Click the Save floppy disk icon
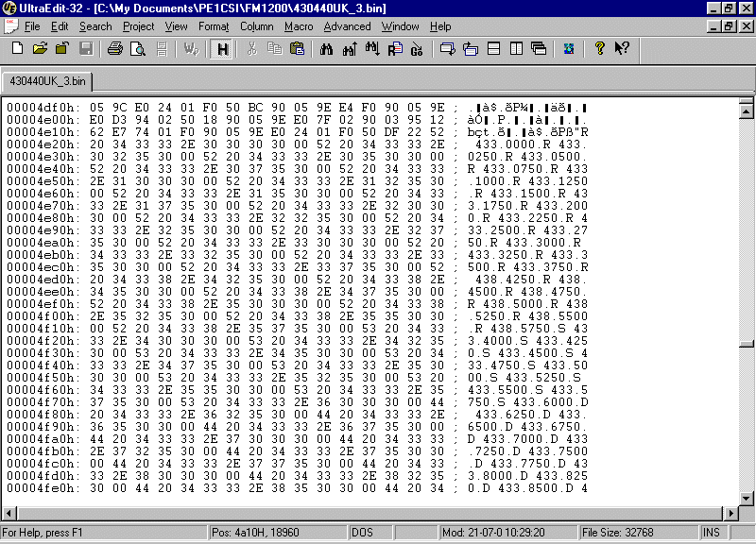The height and width of the screenshot is (544, 756). click(86, 49)
